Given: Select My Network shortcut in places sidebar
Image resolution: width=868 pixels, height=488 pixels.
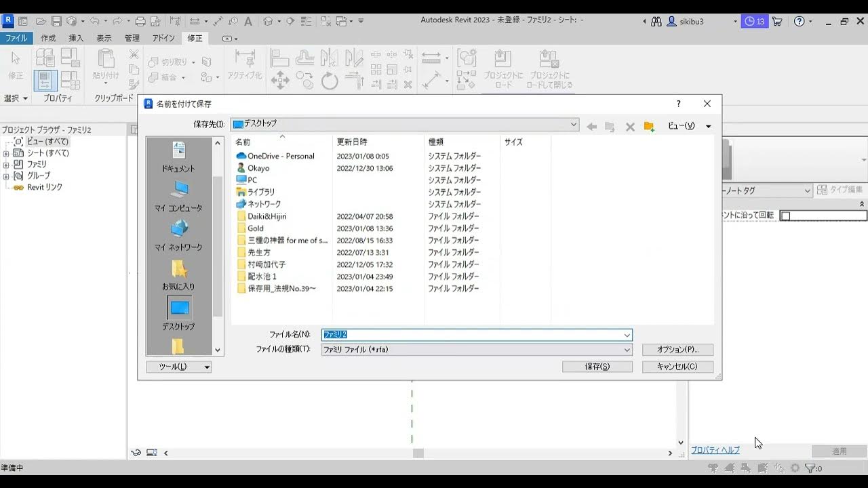Looking at the screenshot, I should click(179, 236).
